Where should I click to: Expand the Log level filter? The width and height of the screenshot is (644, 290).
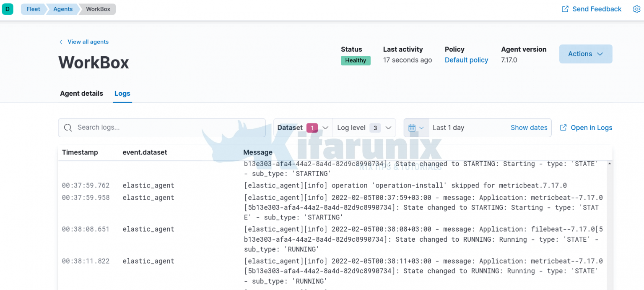pyautogui.click(x=364, y=128)
